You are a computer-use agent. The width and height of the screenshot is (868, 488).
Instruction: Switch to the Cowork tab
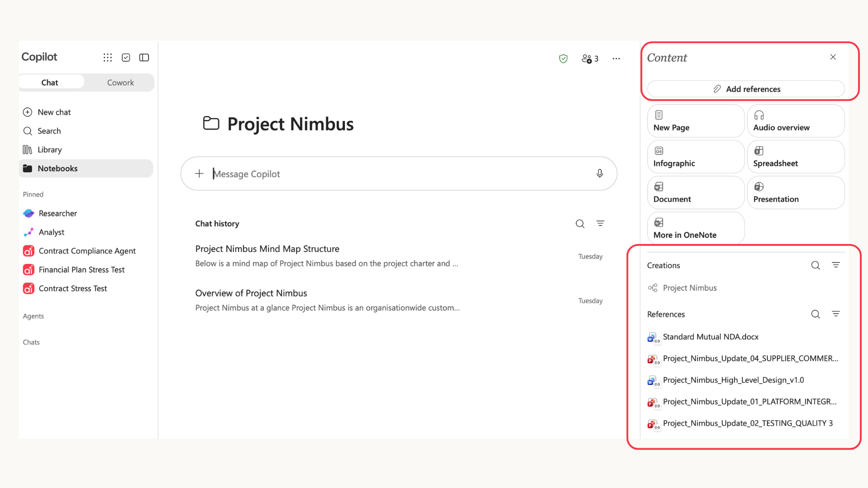(x=120, y=82)
